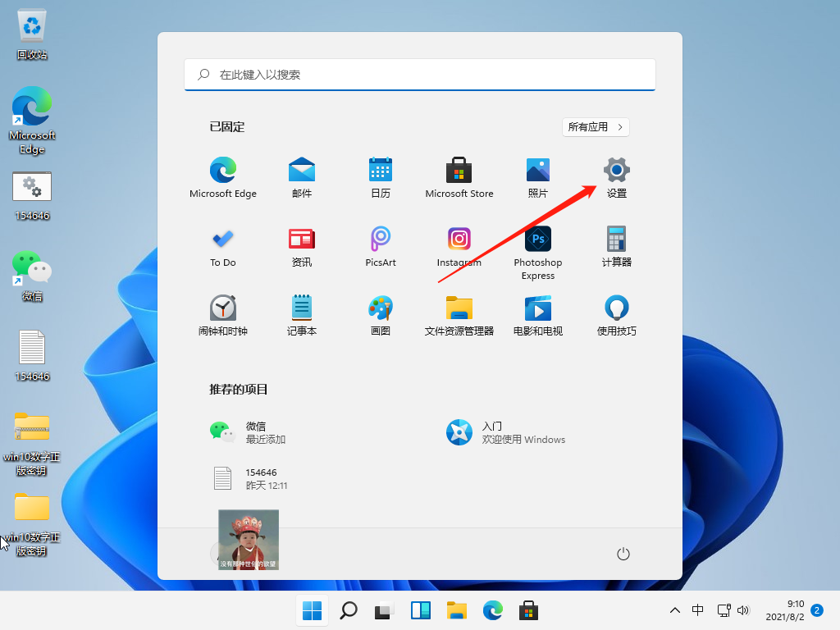The image size is (840, 630).
Task: Click the Start button on taskbar
Action: [x=313, y=610]
